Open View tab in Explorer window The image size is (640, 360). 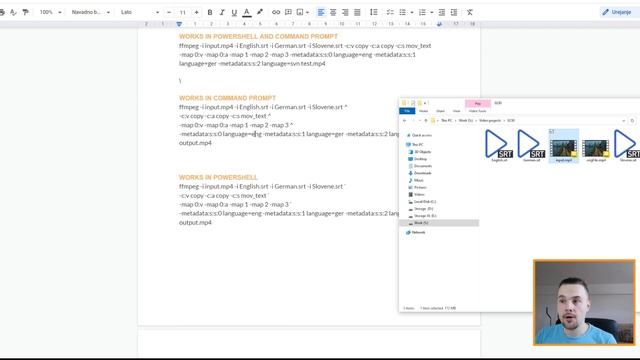[x=456, y=111]
